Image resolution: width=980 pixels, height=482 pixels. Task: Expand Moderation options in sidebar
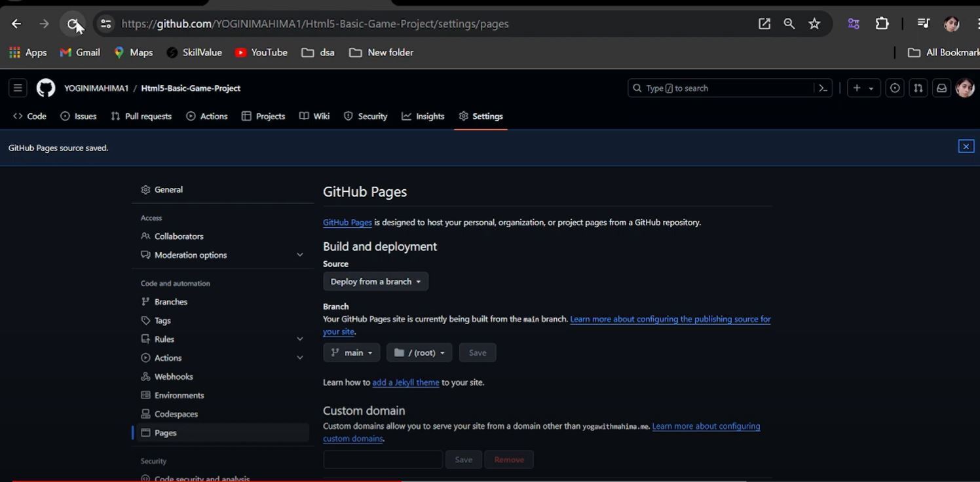(299, 255)
